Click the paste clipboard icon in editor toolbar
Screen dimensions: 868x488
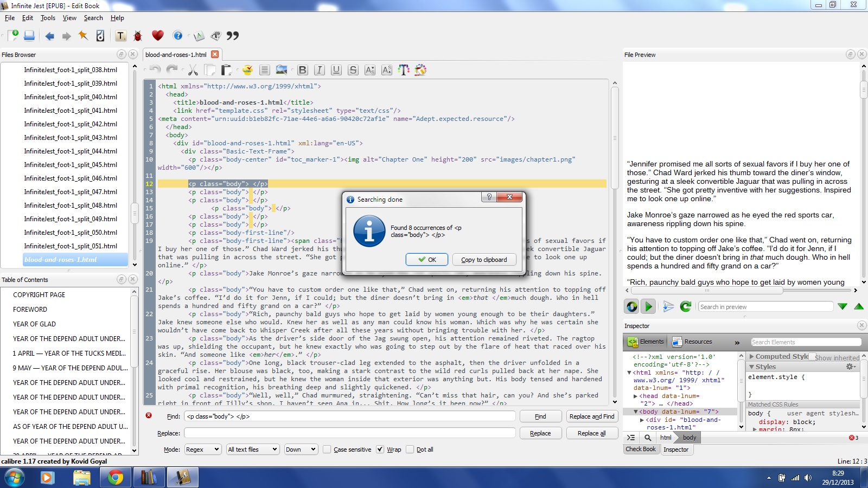click(x=227, y=70)
